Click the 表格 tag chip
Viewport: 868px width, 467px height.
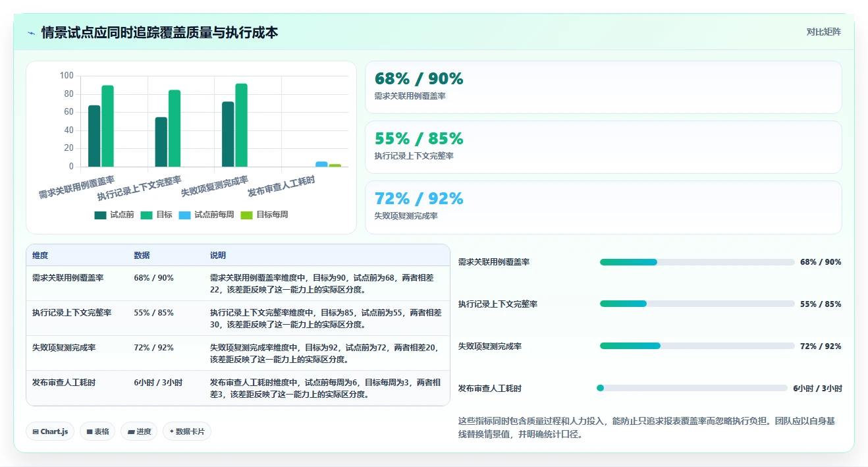click(x=97, y=431)
